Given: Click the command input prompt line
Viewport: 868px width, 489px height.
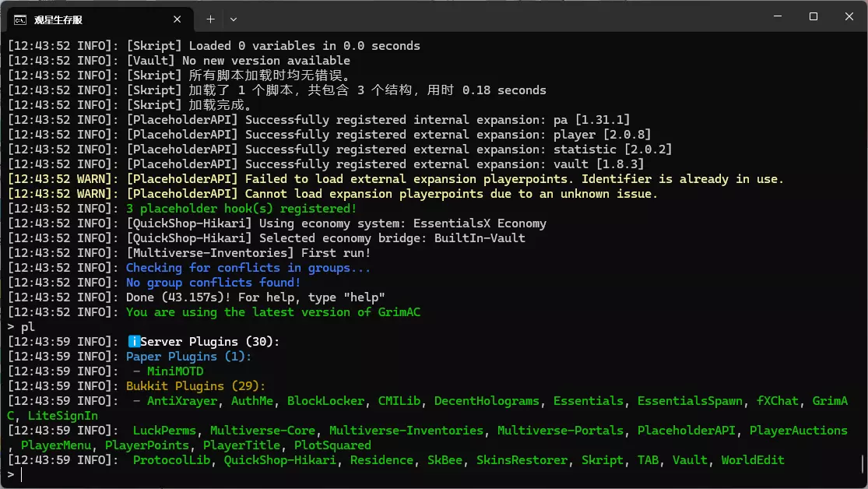Looking at the screenshot, I should 434,475.
